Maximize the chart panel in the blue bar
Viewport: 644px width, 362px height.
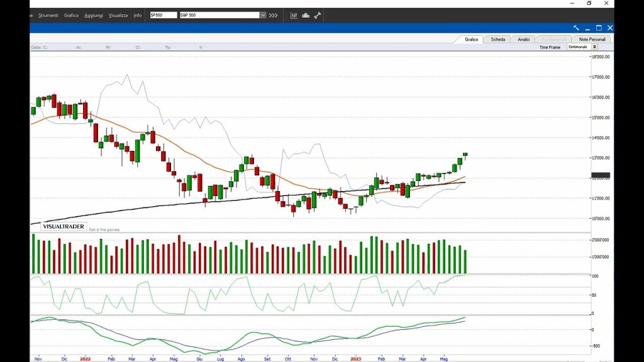pos(599,28)
